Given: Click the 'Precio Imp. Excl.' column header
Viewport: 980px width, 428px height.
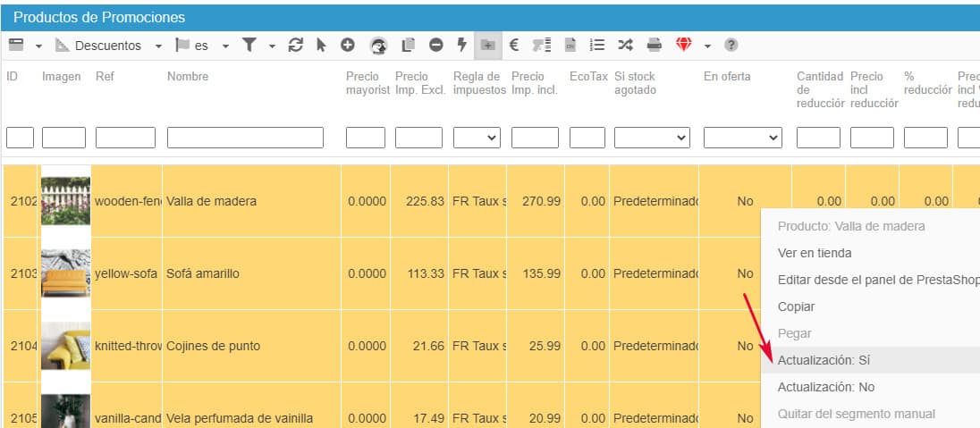Looking at the screenshot, I should pos(418,83).
